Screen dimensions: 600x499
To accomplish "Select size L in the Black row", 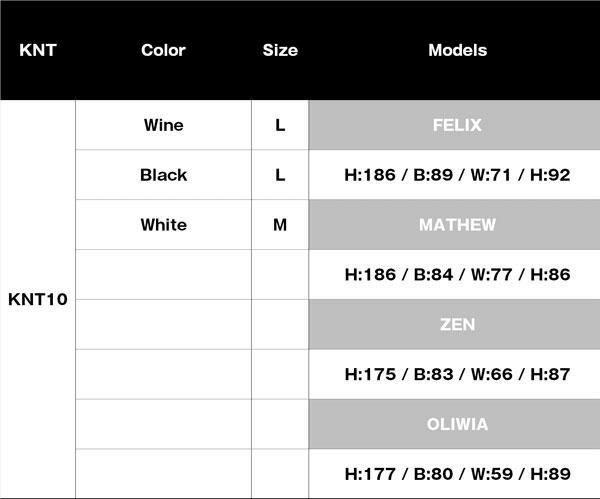I will (x=280, y=175).
